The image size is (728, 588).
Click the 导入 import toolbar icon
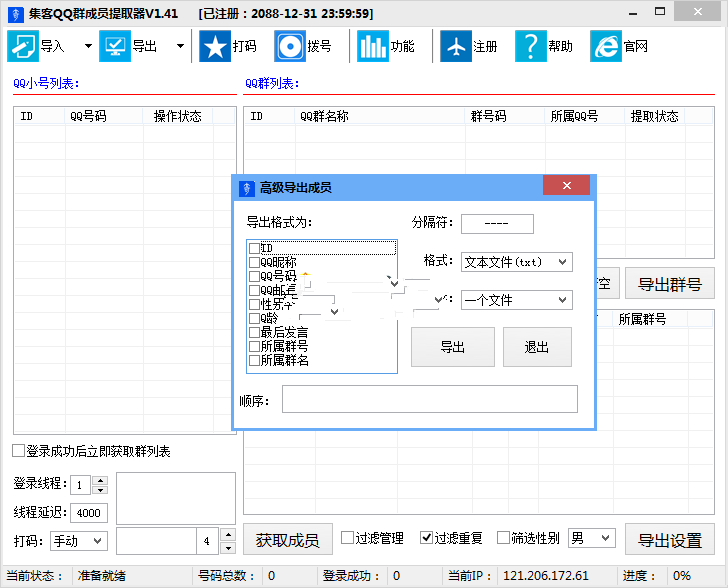23,46
